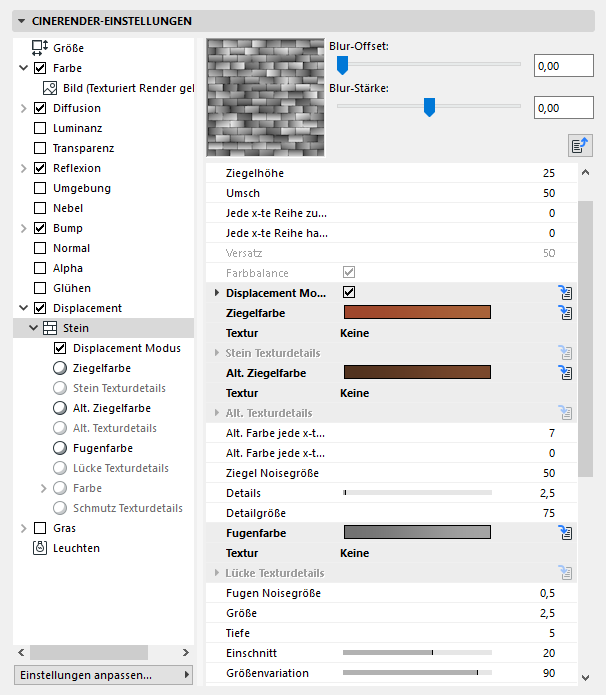606x695 pixels.
Task: Select the Alpha tree item
Action: [68, 268]
